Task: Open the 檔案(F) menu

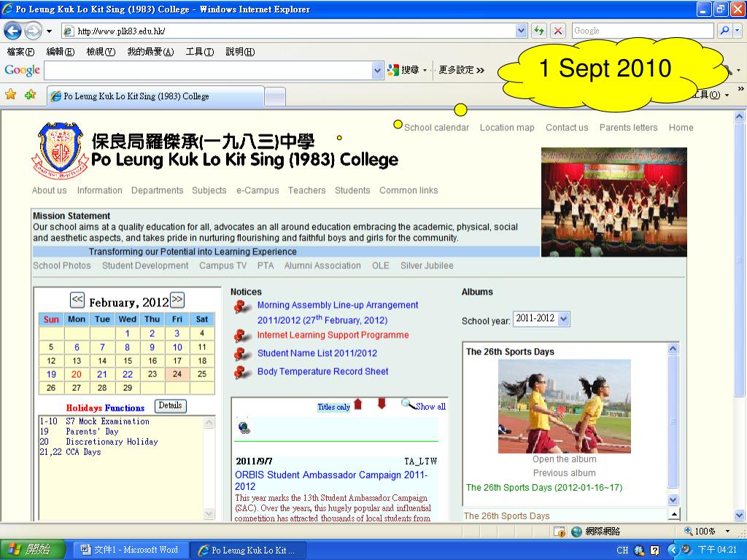Action: point(20,52)
